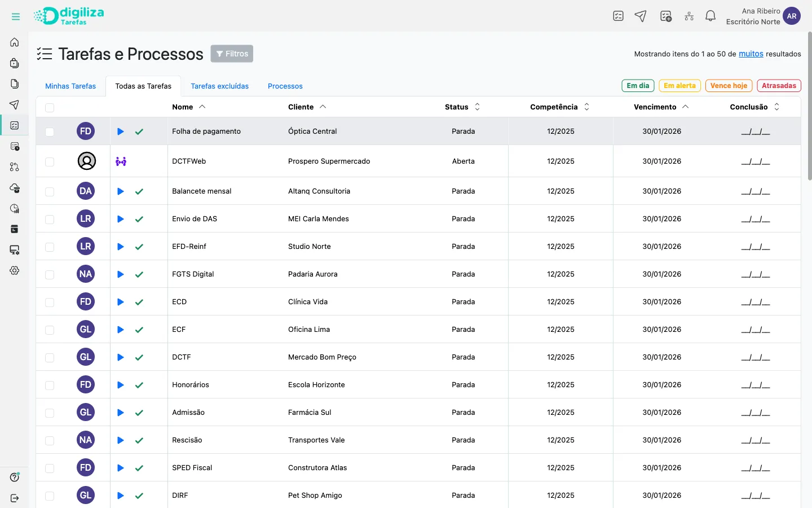
Task: Filter by the Atrasadas badge
Action: click(779, 86)
